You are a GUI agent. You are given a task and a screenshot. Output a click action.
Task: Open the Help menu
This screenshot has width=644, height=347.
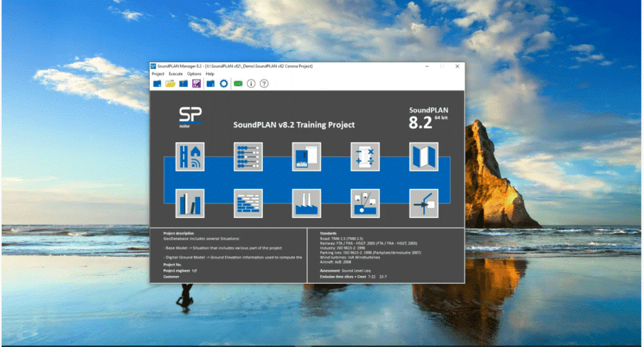(210, 74)
